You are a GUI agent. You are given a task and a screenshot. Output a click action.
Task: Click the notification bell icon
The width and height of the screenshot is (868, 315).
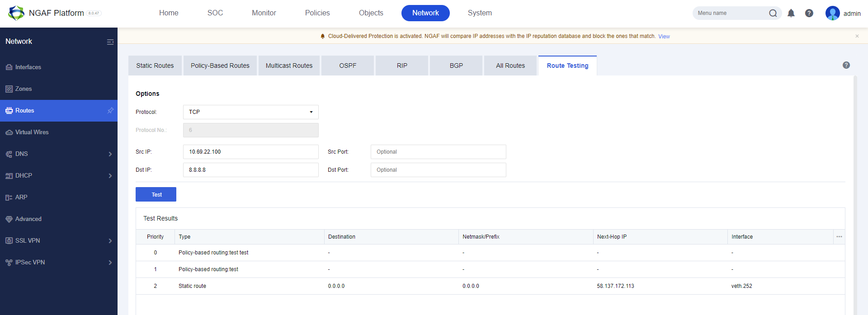pos(791,13)
